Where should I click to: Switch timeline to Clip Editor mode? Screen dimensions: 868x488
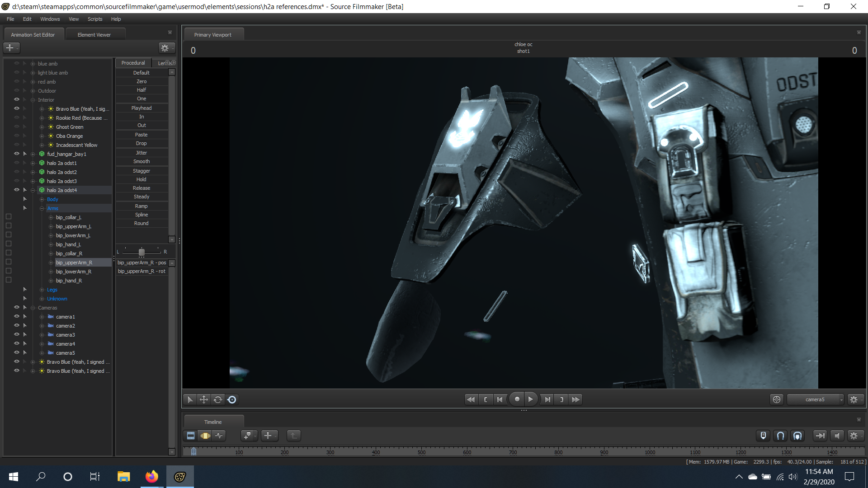click(x=191, y=436)
